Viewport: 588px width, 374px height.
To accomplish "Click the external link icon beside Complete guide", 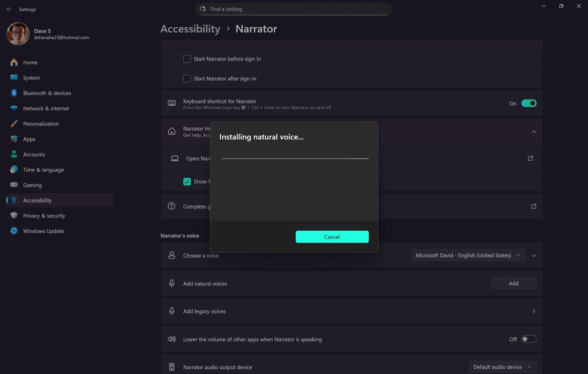I will pyautogui.click(x=534, y=206).
